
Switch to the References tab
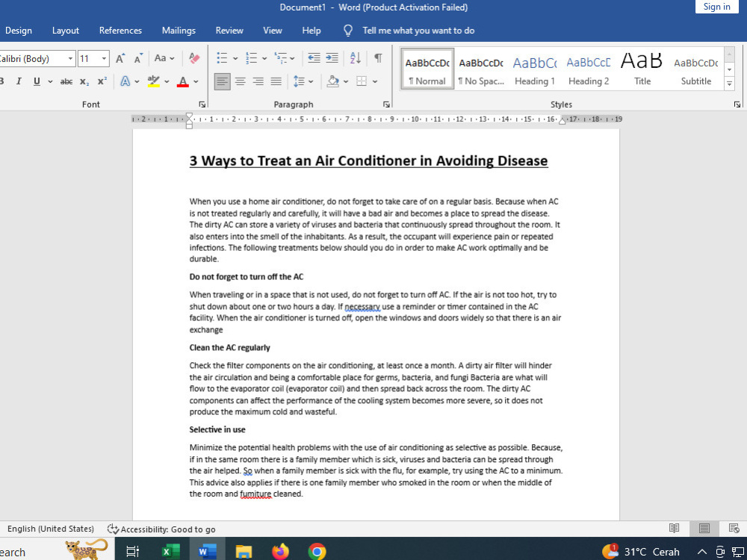(120, 31)
